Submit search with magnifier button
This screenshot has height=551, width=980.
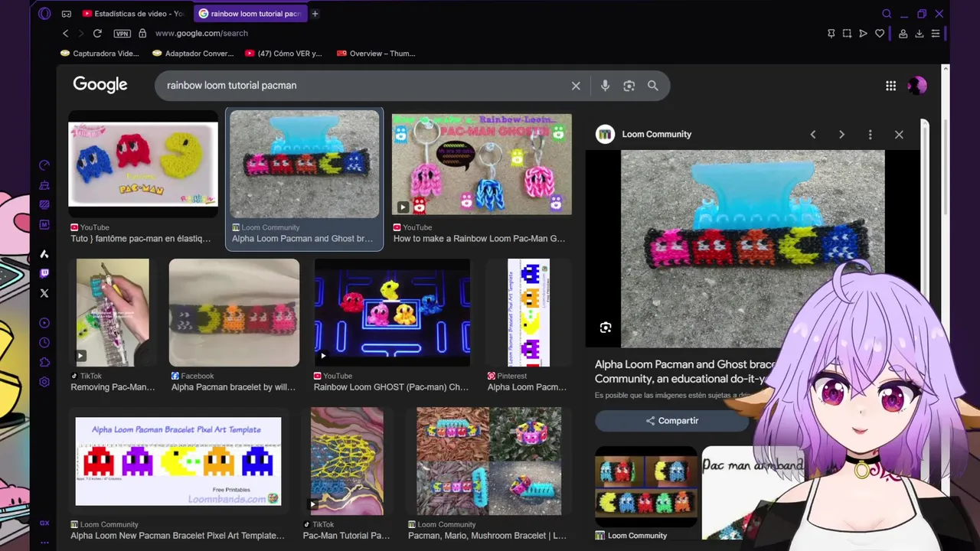click(653, 86)
